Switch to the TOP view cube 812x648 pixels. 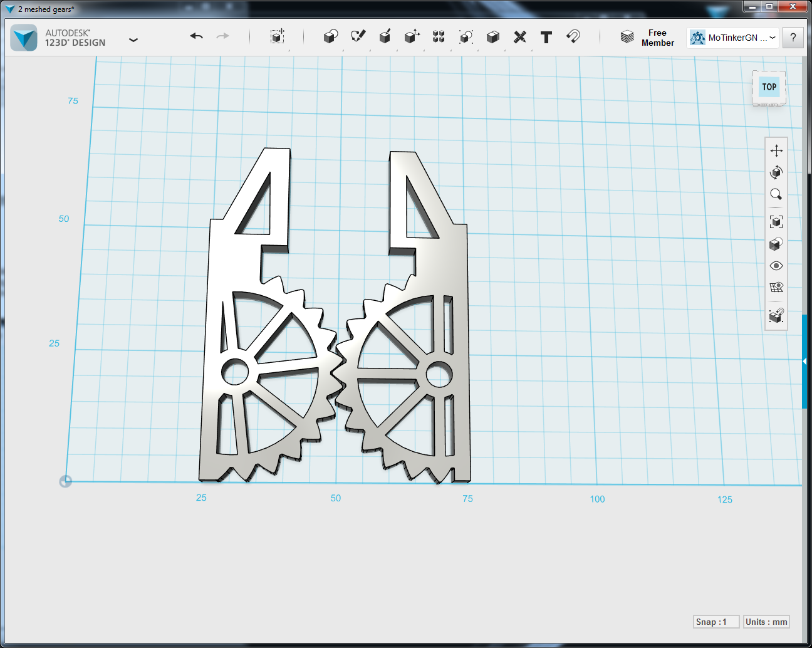769,87
